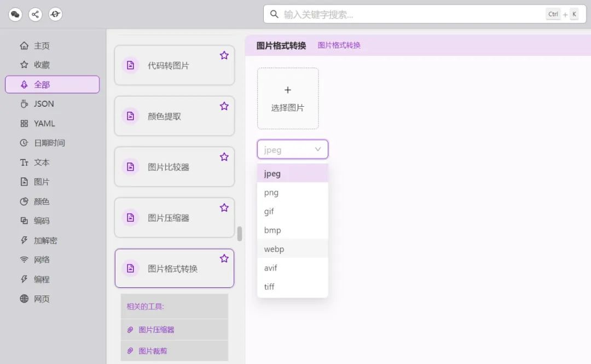Click the sync arrows icon next to share
Viewport: 591px width, 364px height.
pyautogui.click(x=55, y=14)
